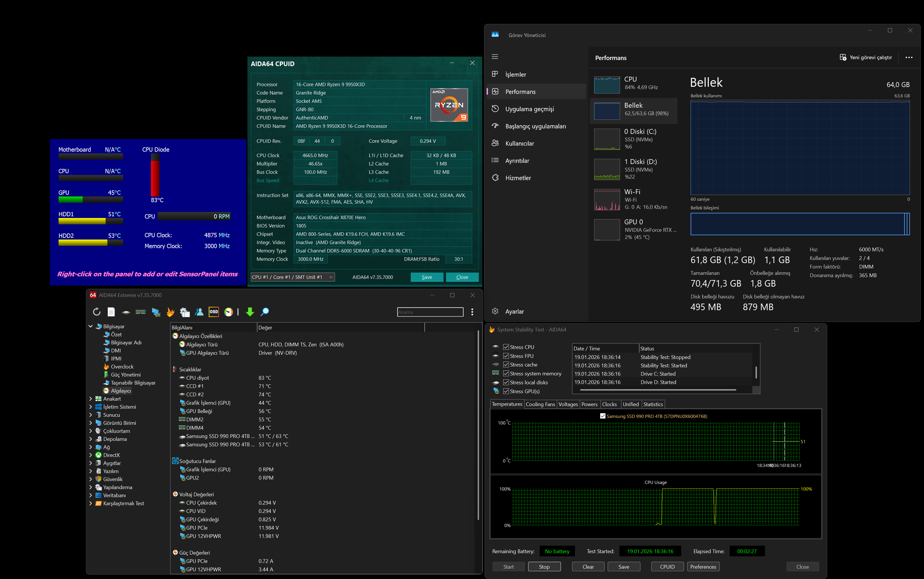The height and width of the screenshot is (579, 924).
Task: Click the OSD panel toolbar icon
Action: (214, 312)
